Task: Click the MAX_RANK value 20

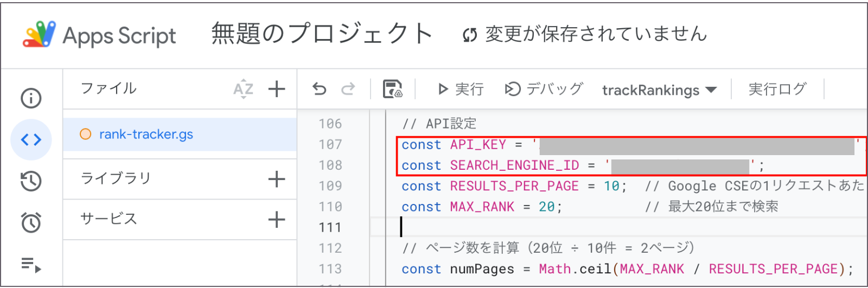Action: point(547,207)
